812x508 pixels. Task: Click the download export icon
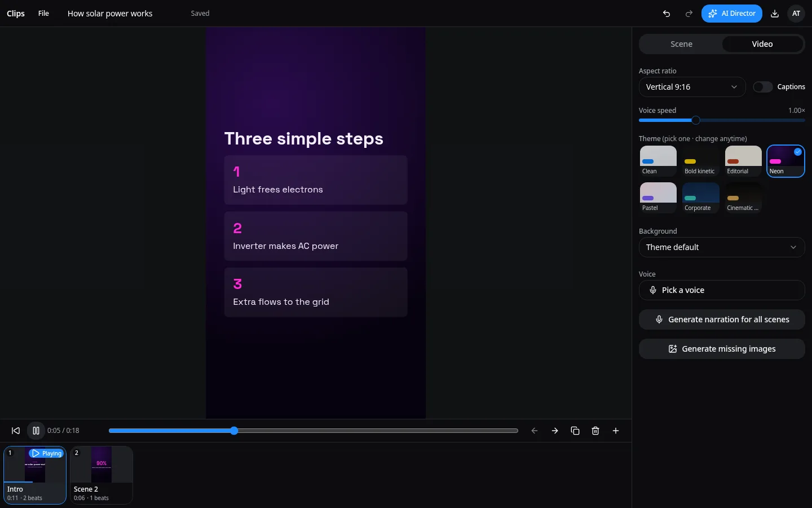[775, 14]
